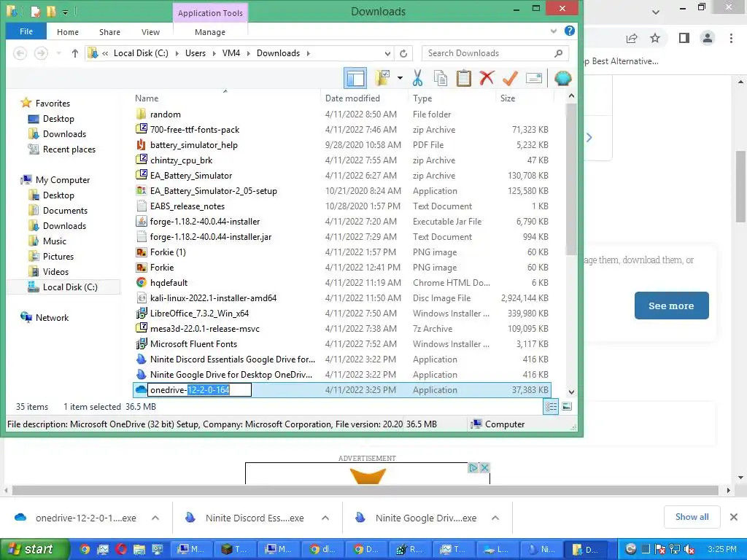This screenshot has height=560, width=747.
Task: Toggle the navigation pane layout icon
Action: tap(355, 78)
